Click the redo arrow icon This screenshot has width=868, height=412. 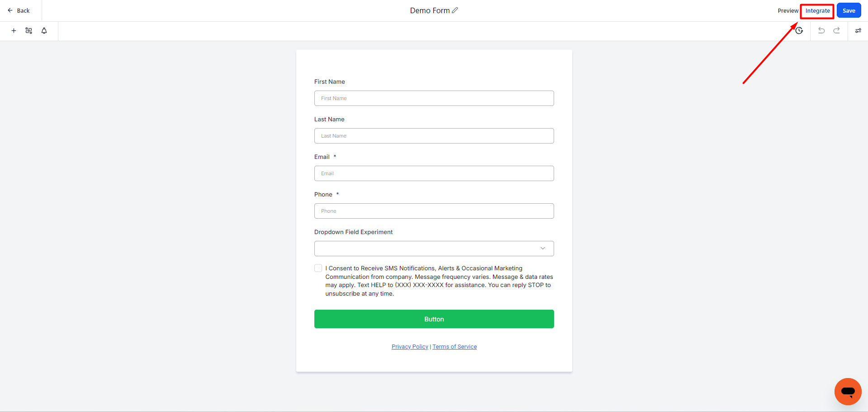(x=837, y=31)
